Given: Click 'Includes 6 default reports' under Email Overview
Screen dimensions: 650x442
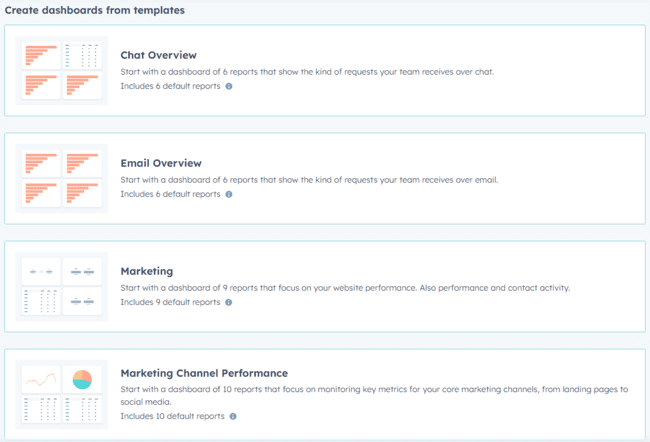Looking at the screenshot, I should pyautogui.click(x=170, y=194).
